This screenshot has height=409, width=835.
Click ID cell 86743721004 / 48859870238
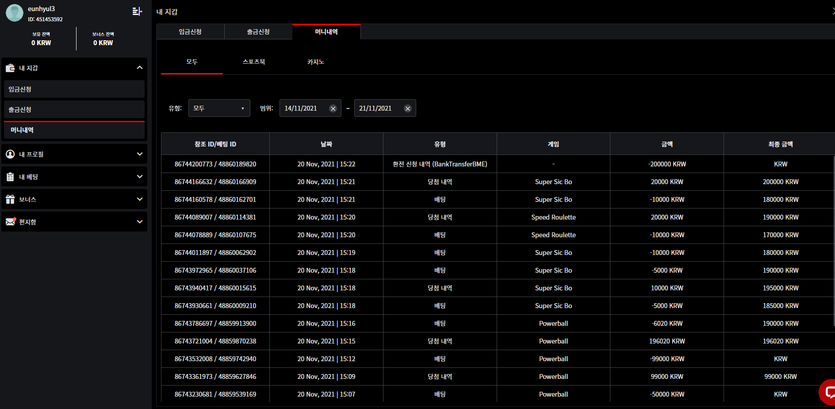[215, 341]
